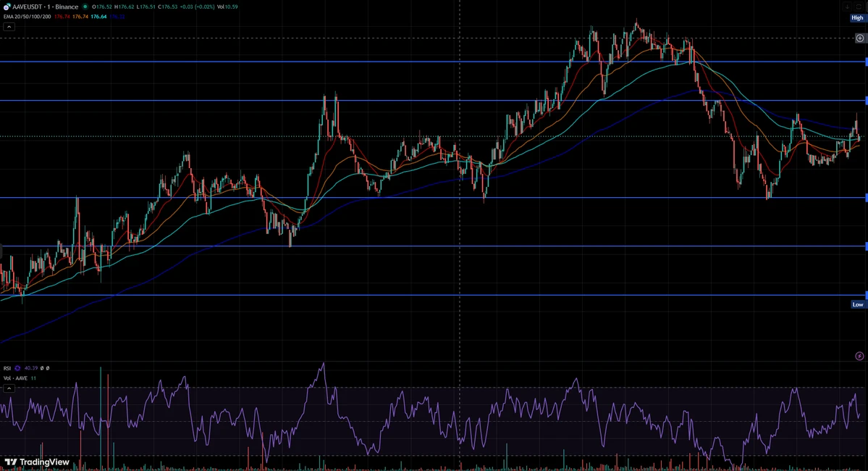Click the High price label
The width and height of the screenshot is (868, 471).
tap(857, 17)
